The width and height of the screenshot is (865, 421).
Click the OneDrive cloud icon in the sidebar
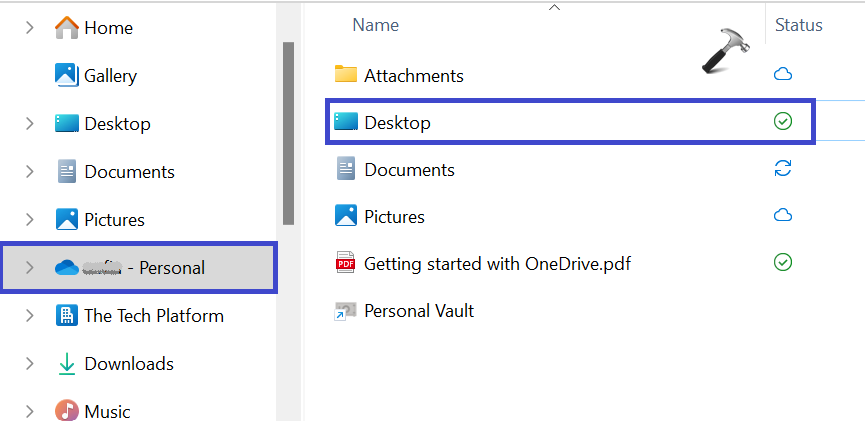(67, 267)
